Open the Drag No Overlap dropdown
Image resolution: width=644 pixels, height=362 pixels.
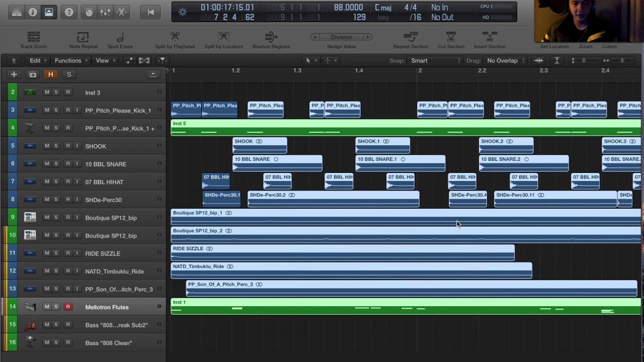pos(506,60)
